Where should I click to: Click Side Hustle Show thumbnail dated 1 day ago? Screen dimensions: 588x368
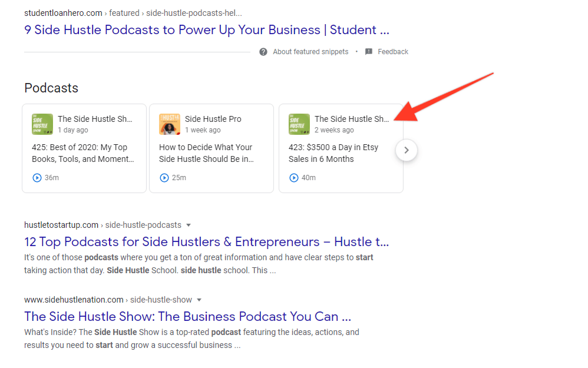[42, 124]
